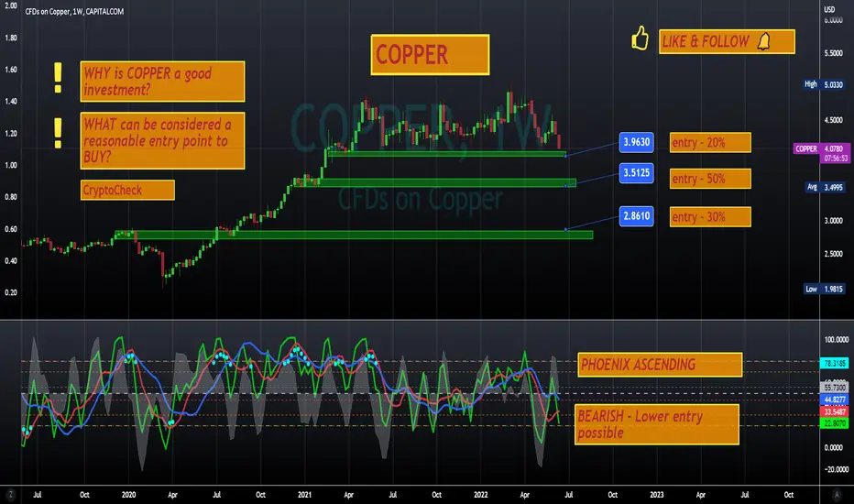Click 2021 on the time axis

pyautogui.click(x=304, y=495)
